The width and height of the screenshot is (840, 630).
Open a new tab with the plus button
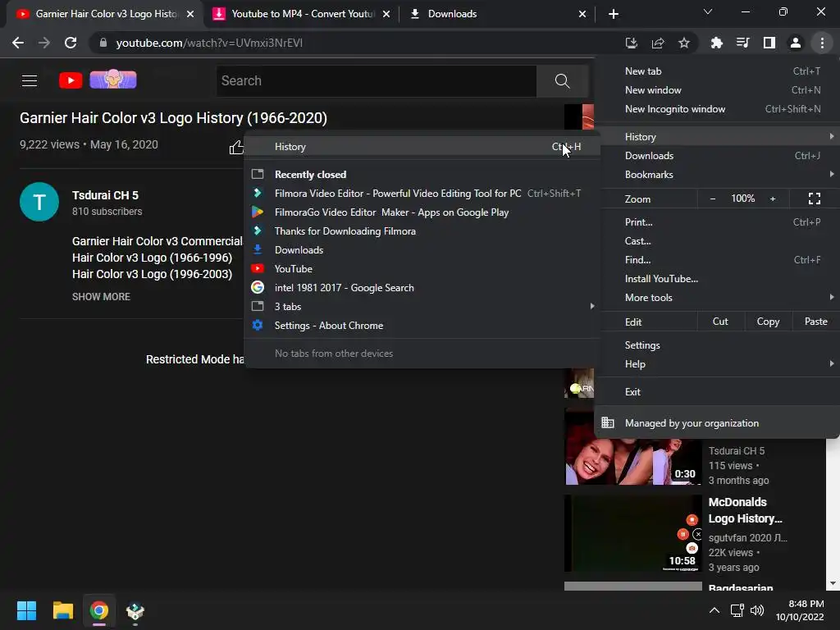tap(614, 14)
